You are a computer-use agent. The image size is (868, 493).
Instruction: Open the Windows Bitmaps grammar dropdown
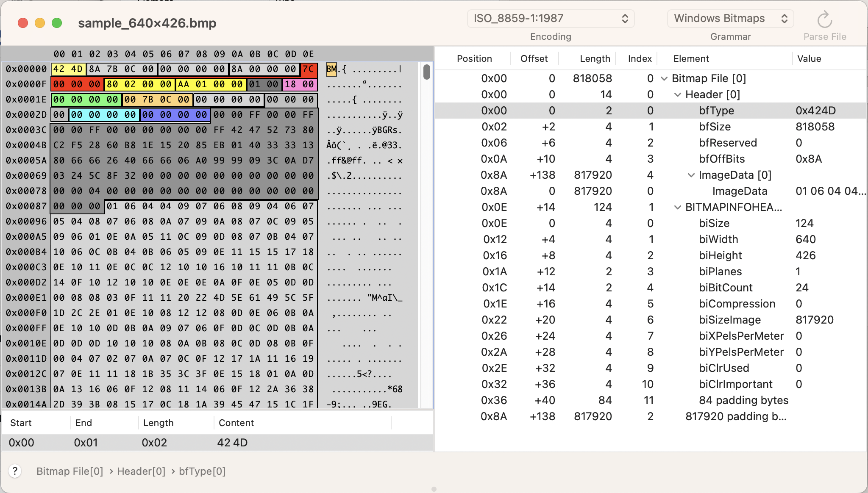click(730, 19)
